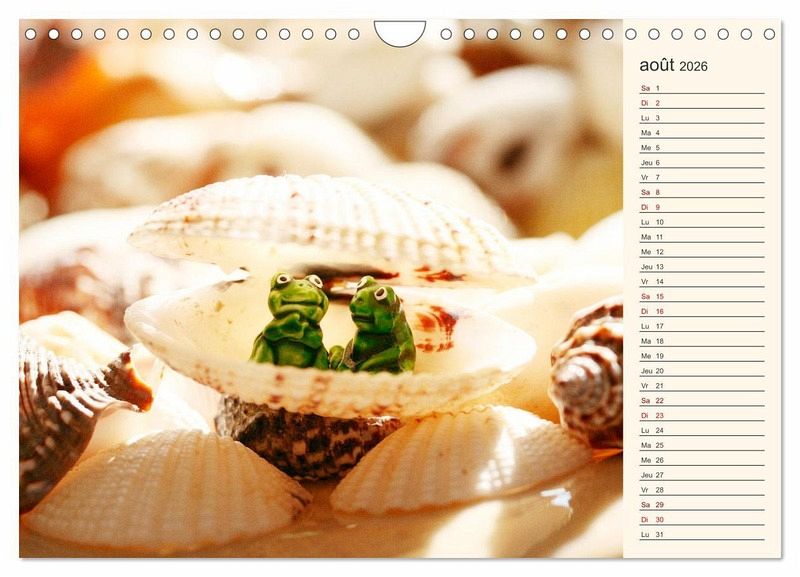Viewport: 800px width, 577px height.
Task: Select the Sa 1 date row
Action: point(701,88)
